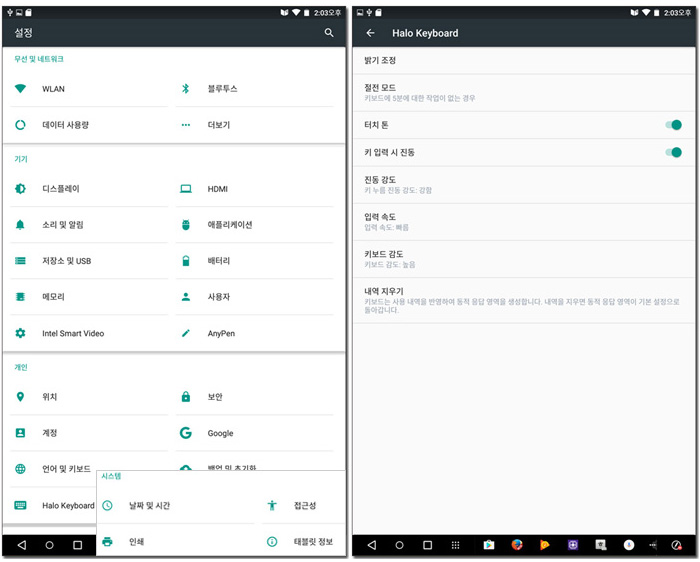
Task: Launch Google Play Music from taskbar
Action: 545,545
